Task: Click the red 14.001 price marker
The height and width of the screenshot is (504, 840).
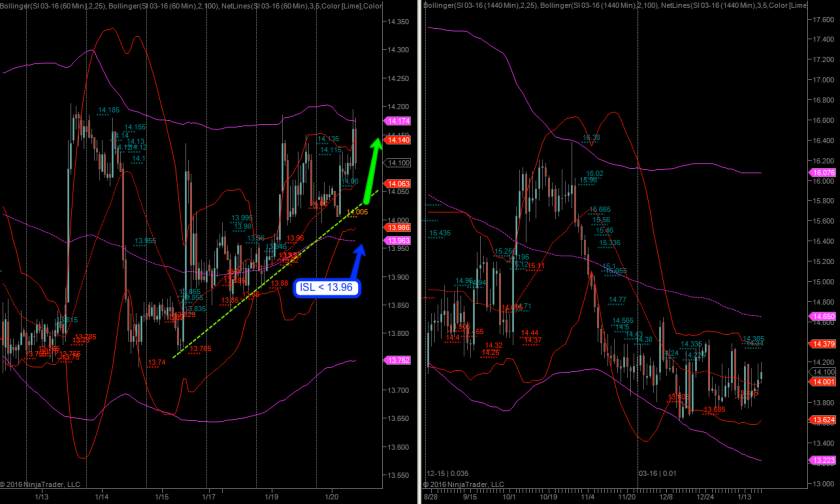Action: point(822,382)
